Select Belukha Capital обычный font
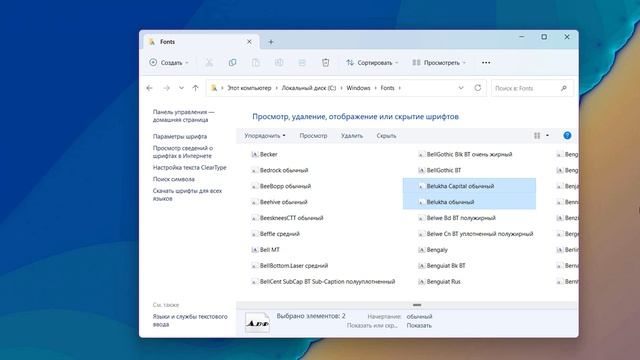 click(x=469, y=186)
